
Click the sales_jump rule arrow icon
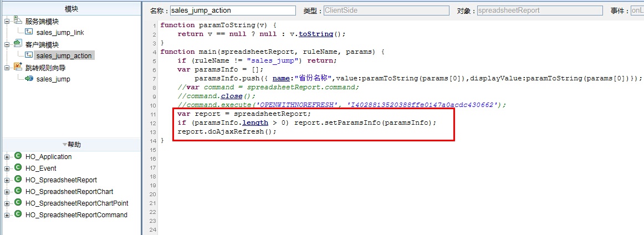coord(29,79)
